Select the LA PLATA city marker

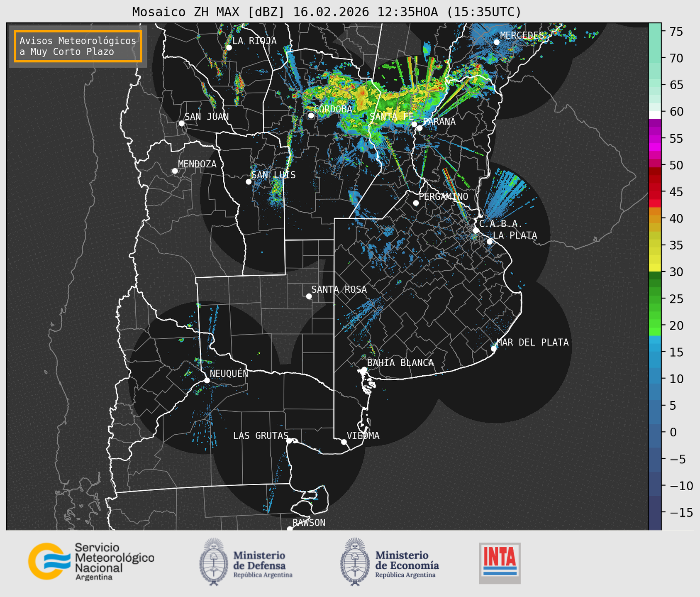[490, 242]
